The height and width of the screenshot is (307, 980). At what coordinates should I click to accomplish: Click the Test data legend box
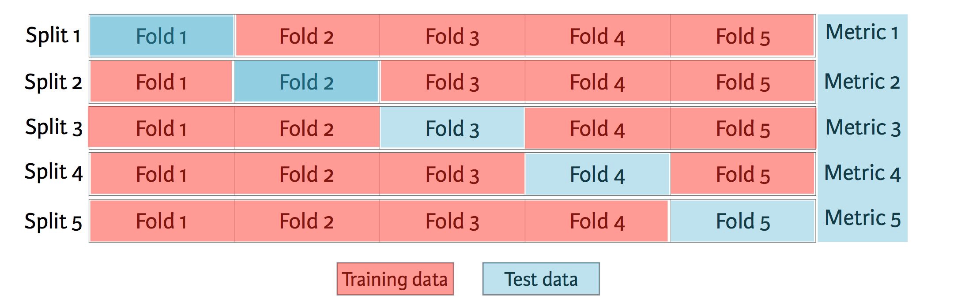(x=541, y=279)
